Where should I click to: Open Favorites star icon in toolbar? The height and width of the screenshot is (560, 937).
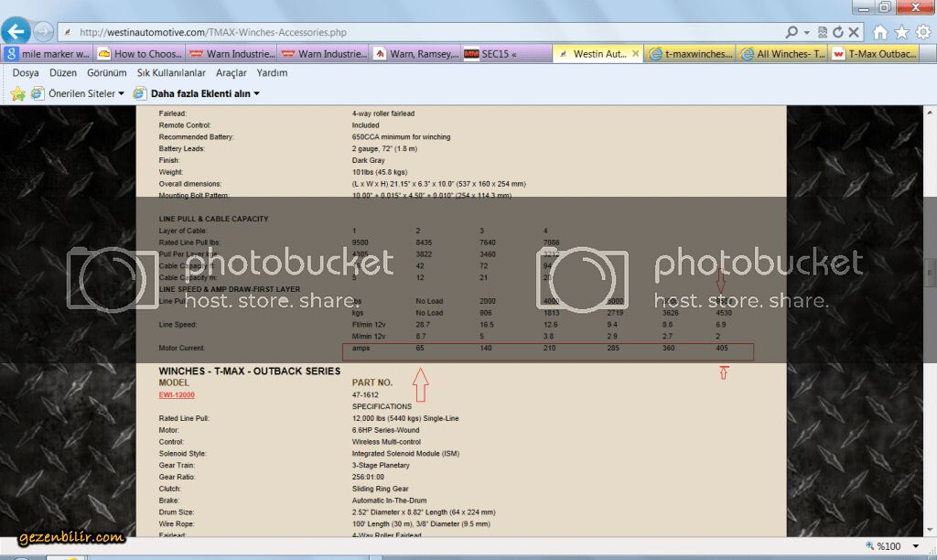(x=901, y=32)
